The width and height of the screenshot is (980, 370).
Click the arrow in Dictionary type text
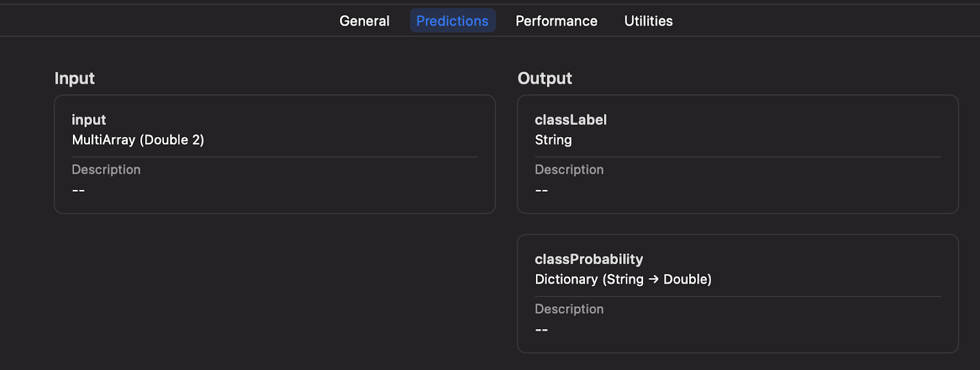tap(654, 280)
